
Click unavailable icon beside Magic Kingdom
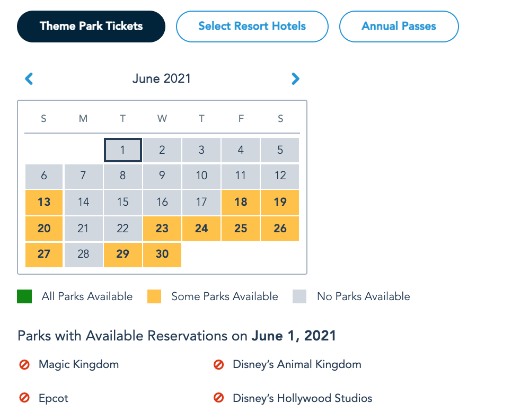click(24, 365)
